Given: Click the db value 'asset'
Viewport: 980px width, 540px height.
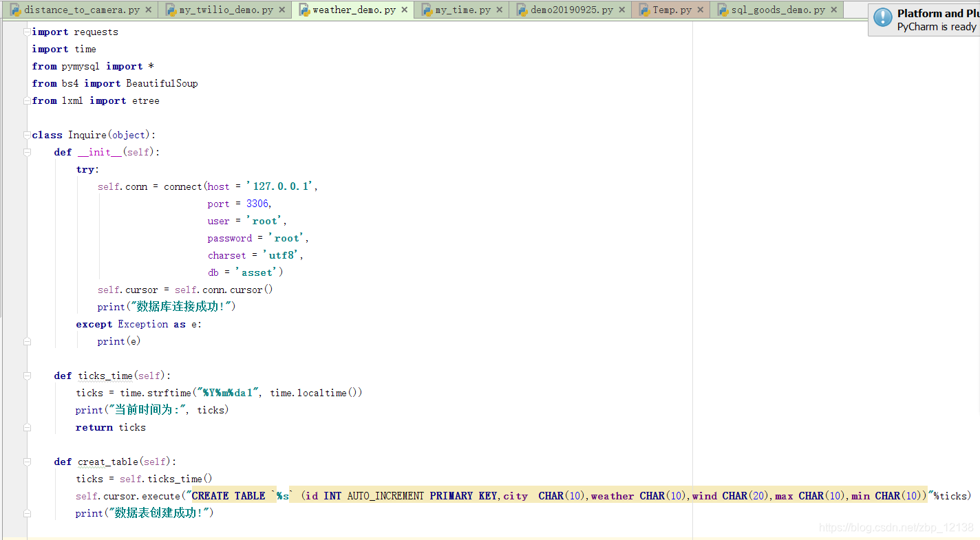Looking at the screenshot, I should point(257,272).
